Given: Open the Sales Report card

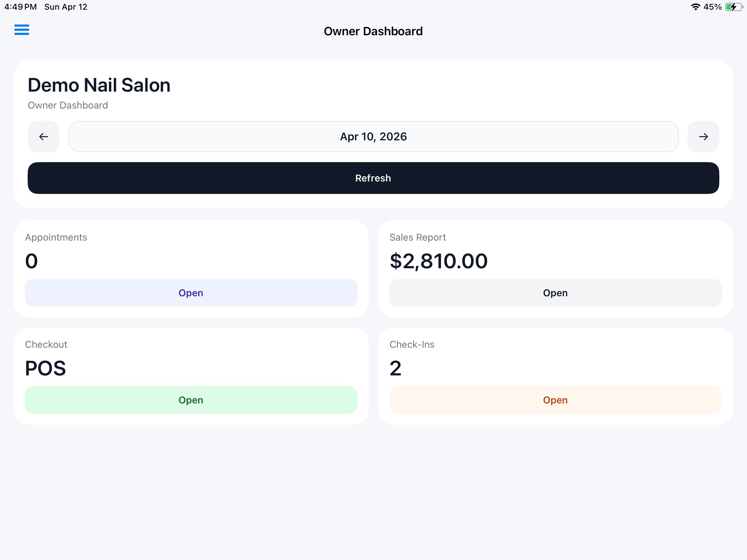Looking at the screenshot, I should click(x=555, y=293).
